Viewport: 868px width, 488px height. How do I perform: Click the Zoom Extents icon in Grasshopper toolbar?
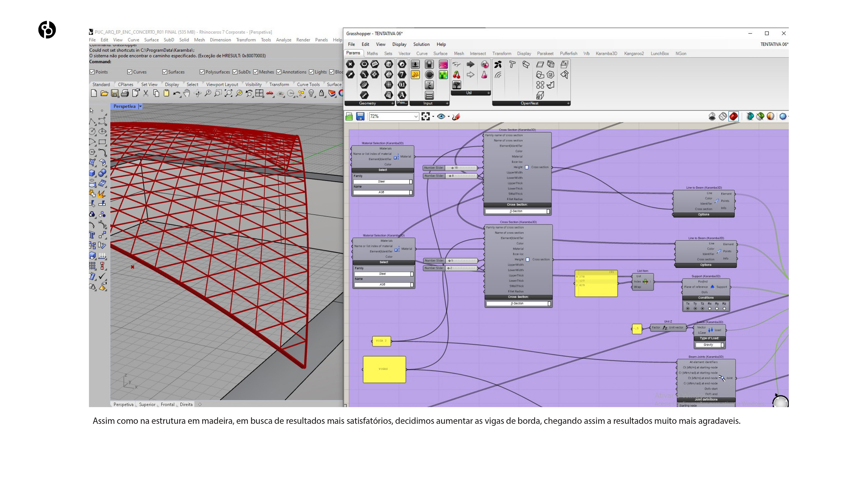tap(426, 117)
